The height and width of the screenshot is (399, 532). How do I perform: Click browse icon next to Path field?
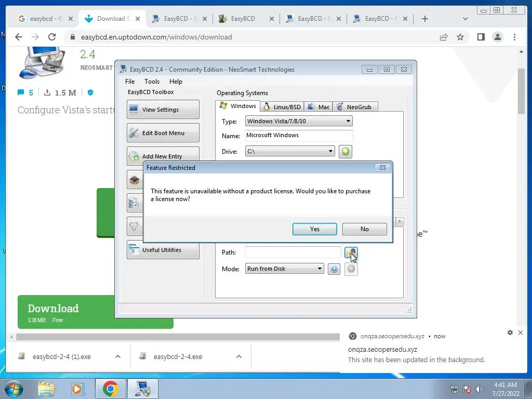coord(351,252)
